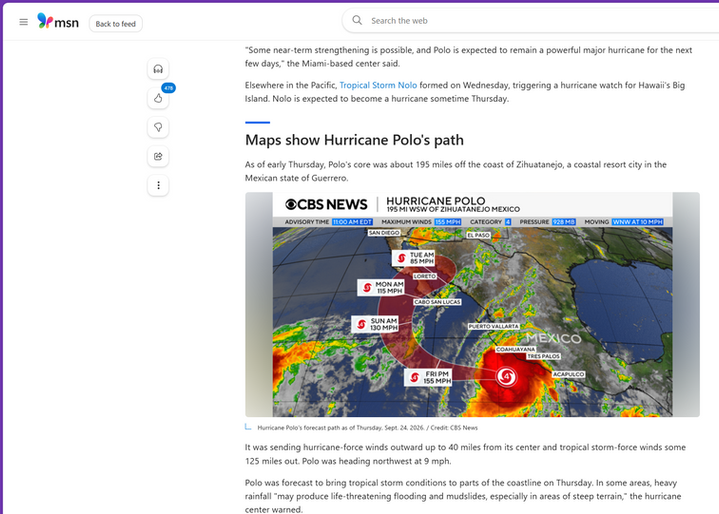Click the paragraph starting "It was sending hurricane-force"

(465, 454)
